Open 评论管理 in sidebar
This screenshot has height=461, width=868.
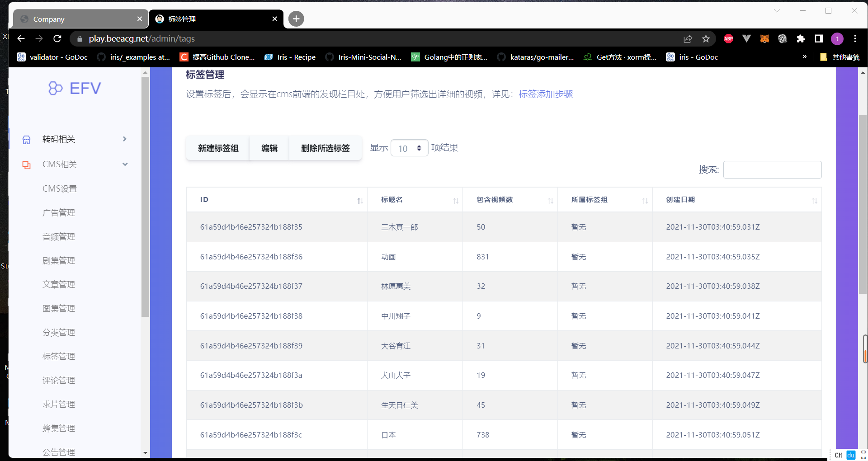pos(59,381)
